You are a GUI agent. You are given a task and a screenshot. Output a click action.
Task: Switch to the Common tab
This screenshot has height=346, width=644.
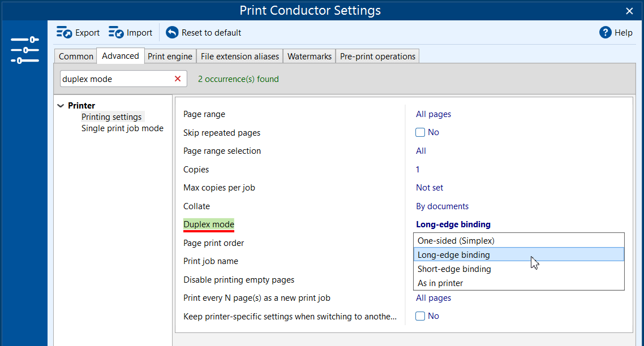click(76, 57)
